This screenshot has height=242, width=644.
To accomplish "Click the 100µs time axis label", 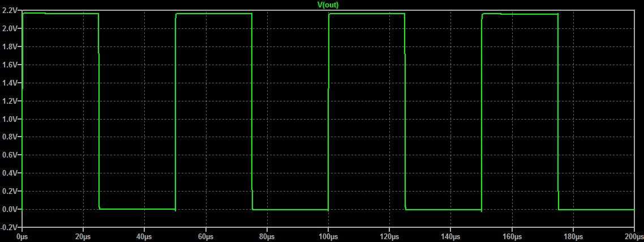I will click(x=328, y=237).
